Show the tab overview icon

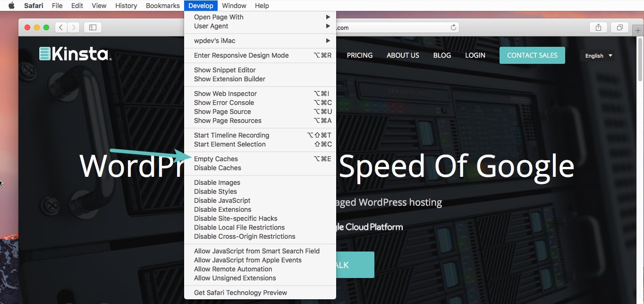619,27
